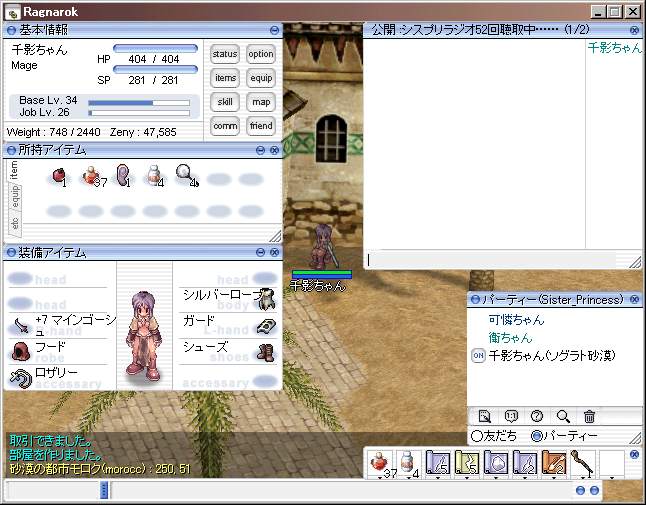The height and width of the screenshot is (505, 646).
Task: Collapse the 基本情報 window
Action: tap(274, 30)
